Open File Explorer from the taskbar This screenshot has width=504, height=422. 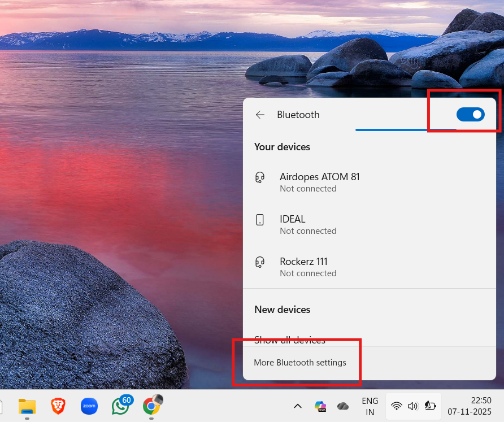click(x=27, y=406)
